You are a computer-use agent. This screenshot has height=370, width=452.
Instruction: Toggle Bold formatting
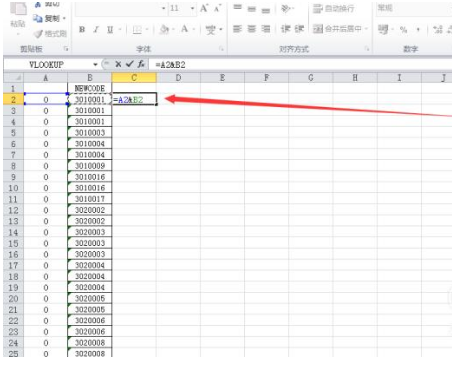point(82,30)
